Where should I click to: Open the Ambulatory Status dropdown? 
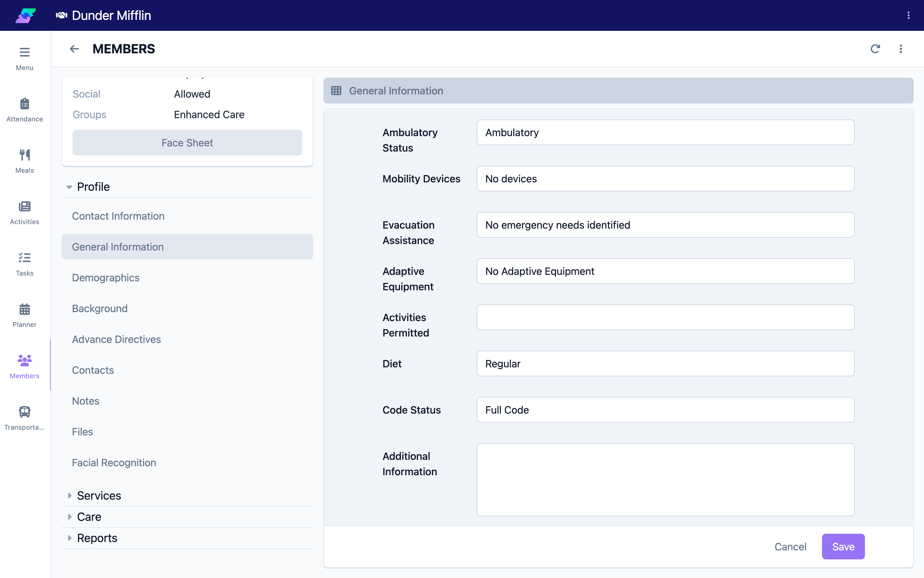665,132
